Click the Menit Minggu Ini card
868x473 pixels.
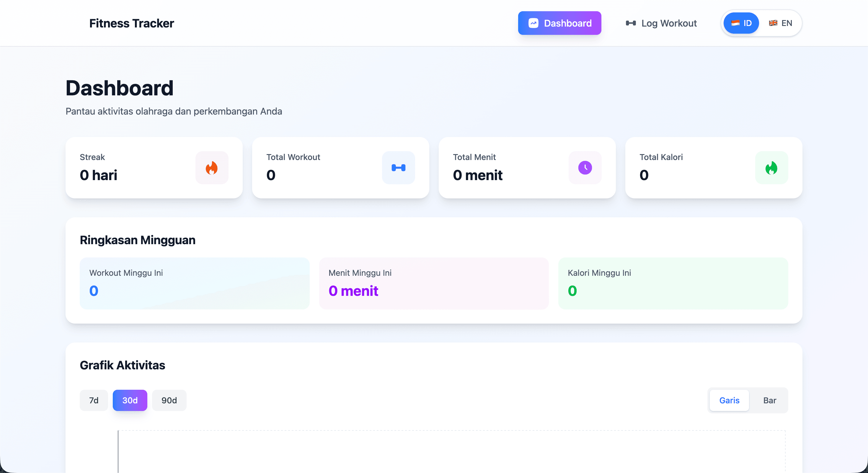[434, 283]
